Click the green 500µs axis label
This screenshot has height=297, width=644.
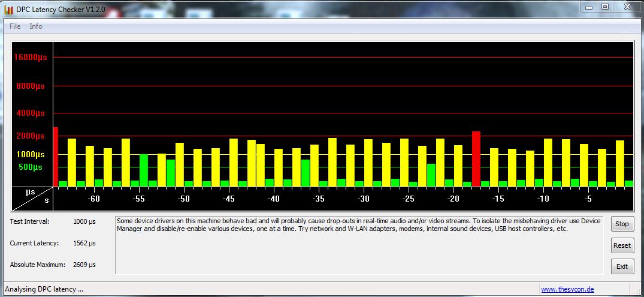click(31, 167)
